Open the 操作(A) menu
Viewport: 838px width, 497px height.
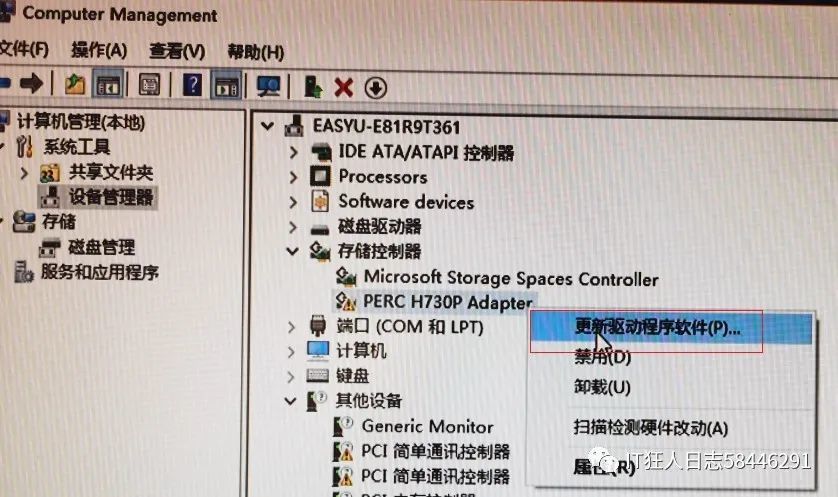[99, 51]
